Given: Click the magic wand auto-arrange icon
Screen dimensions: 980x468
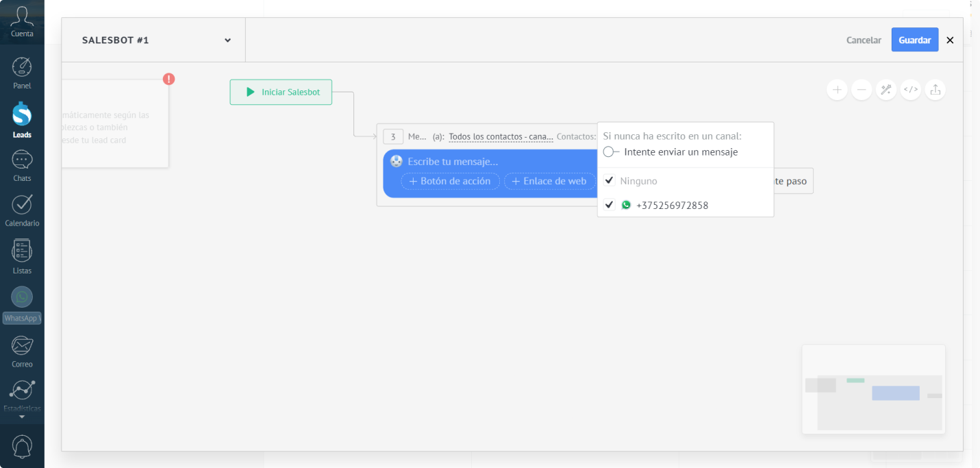Looking at the screenshot, I should (x=886, y=90).
